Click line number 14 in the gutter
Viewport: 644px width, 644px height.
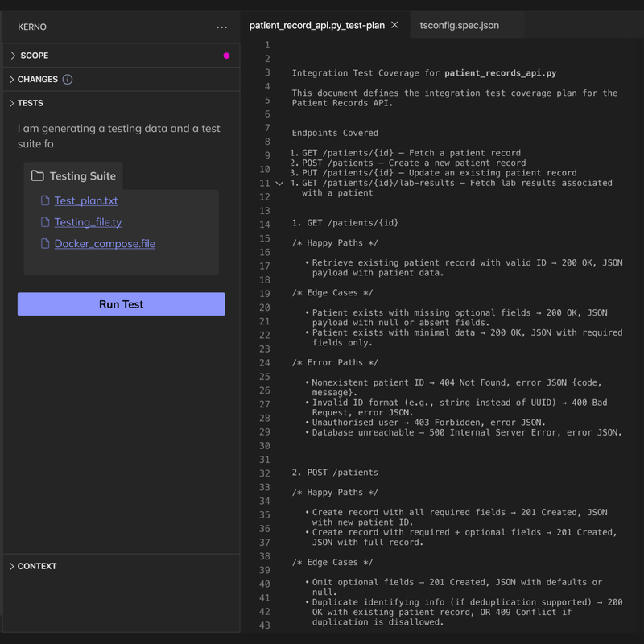tap(266, 222)
